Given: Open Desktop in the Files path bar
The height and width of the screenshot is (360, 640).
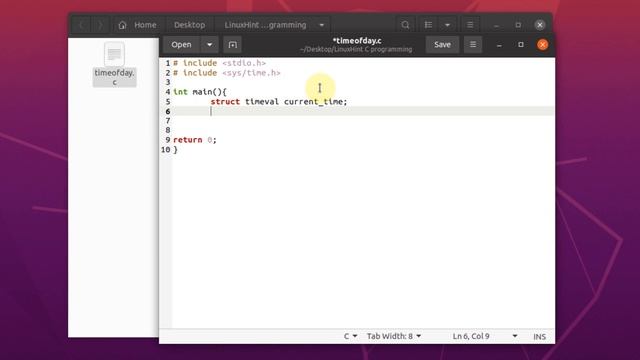Looking at the screenshot, I should pyautogui.click(x=189, y=25).
